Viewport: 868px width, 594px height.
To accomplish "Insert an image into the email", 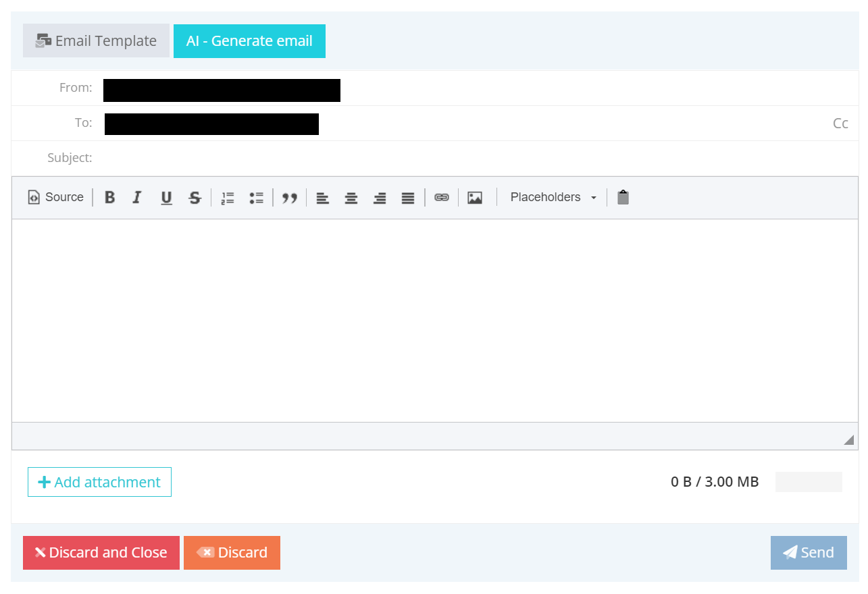I will [475, 197].
